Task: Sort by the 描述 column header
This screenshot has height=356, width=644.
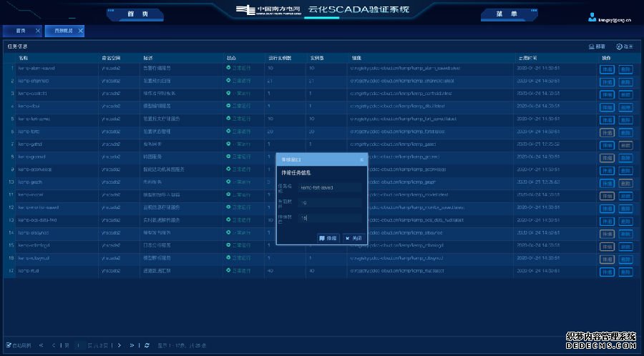Action: click(x=148, y=58)
